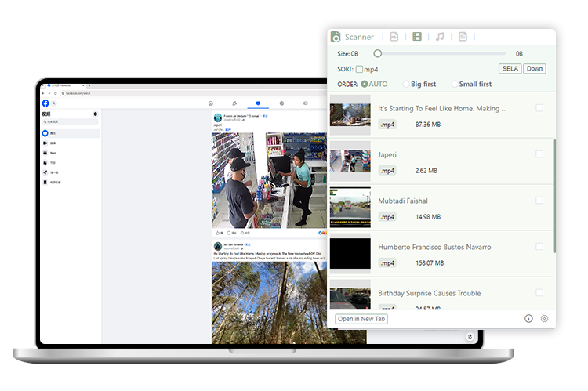Select the Home item in video sidebar
The width and height of the screenshot is (588, 391).
tap(71, 133)
